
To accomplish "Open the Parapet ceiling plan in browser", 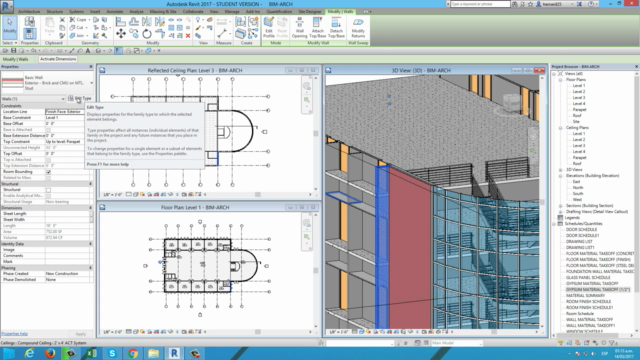I will pos(579,158).
